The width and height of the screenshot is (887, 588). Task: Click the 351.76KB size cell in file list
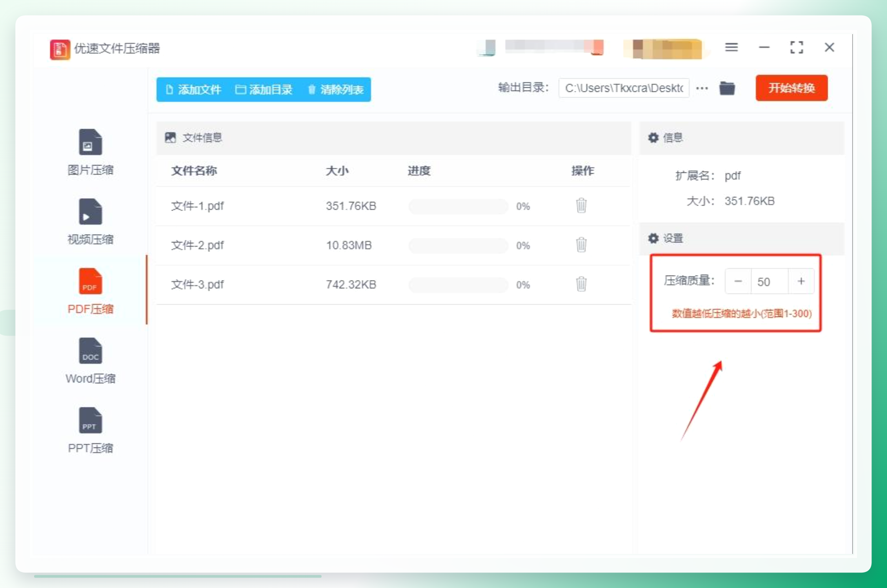coord(351,206)
